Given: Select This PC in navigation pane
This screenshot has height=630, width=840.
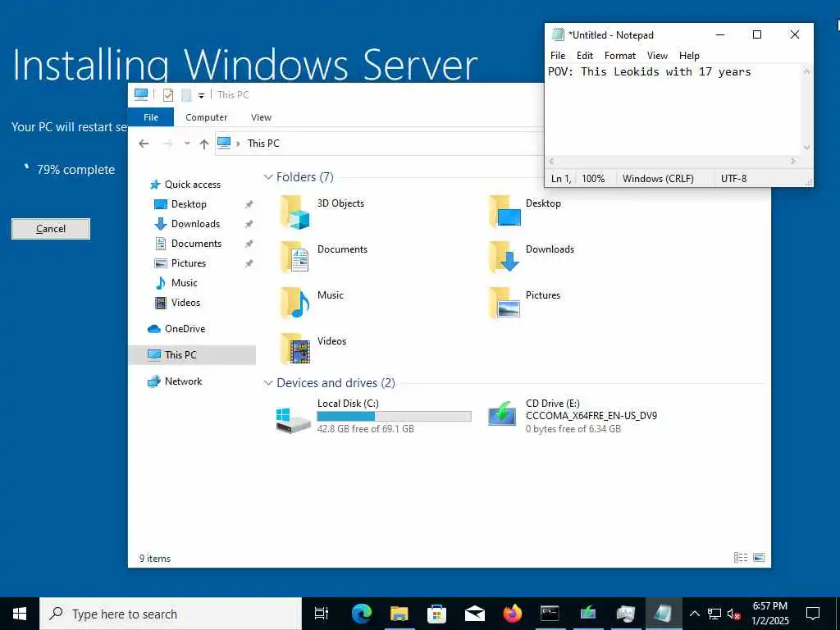Looking at the screenshot, I should (x=192, y=354).
